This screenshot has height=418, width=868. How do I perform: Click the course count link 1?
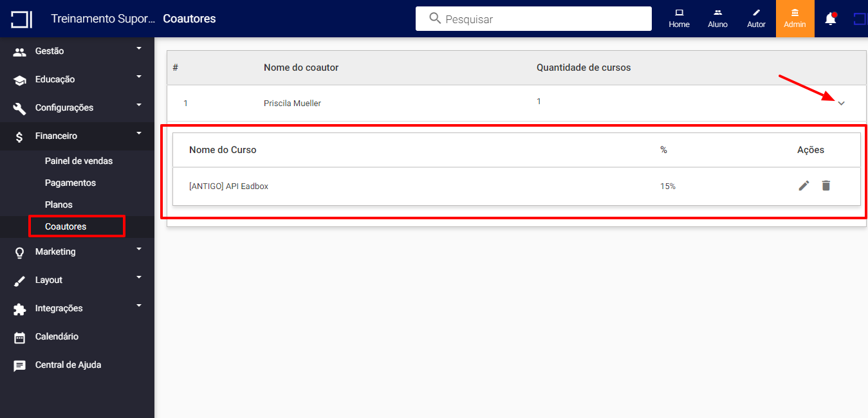tap(539, 102)
